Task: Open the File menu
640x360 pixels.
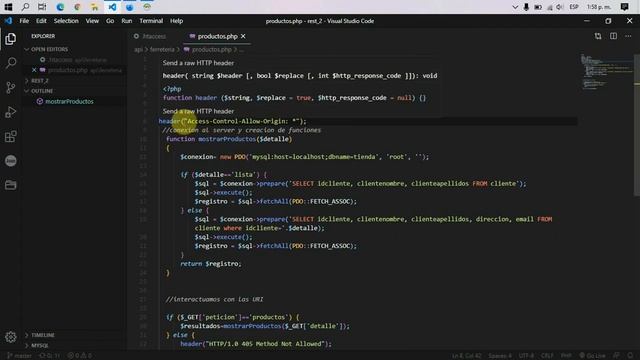Action: pos(24,21)
